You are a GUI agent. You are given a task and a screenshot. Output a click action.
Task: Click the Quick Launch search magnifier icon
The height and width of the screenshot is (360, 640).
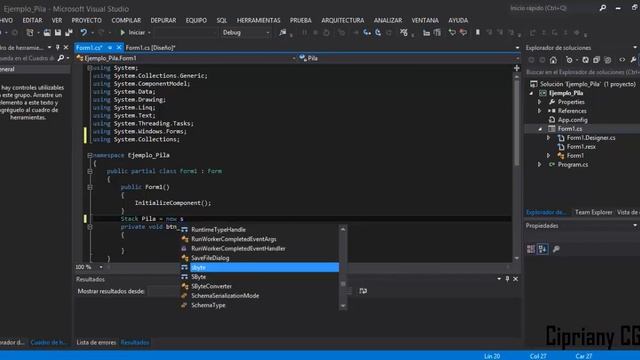[602, 8]
